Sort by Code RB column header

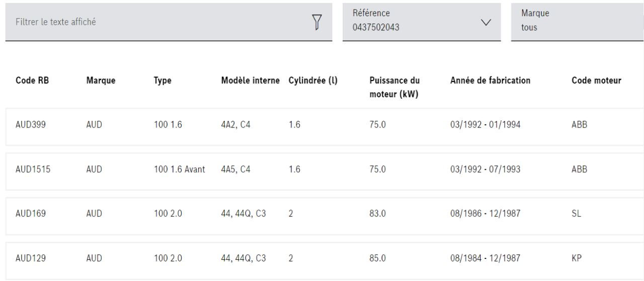[x=32, y=81]
